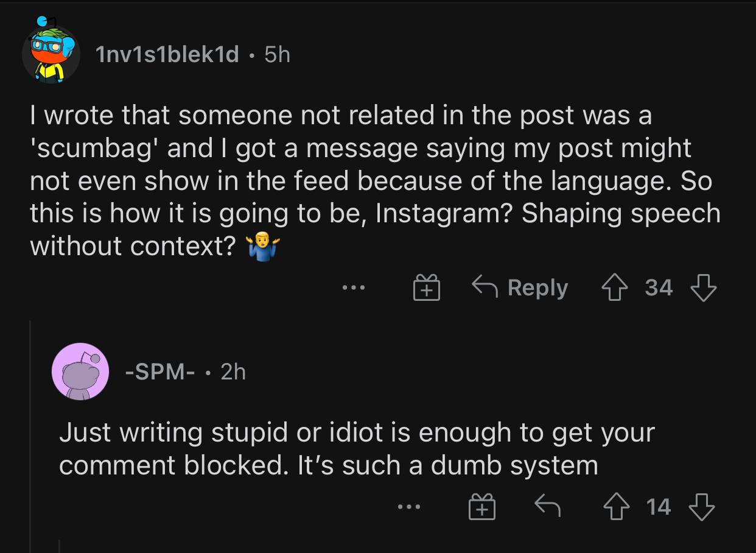Image resolution: width=756 pixels, height=553 pixels.
Task: Give an award to 1nv1s1blek1d's comment
Action: tap(427, 287)
